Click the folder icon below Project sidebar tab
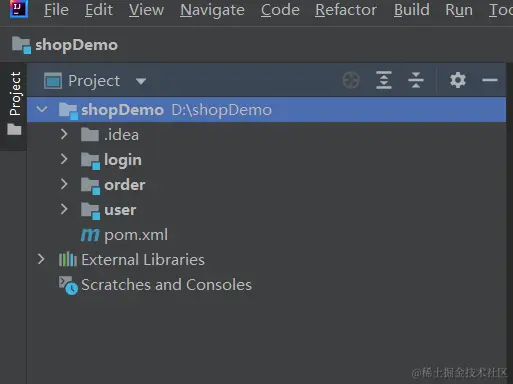 tap(14, 129)
